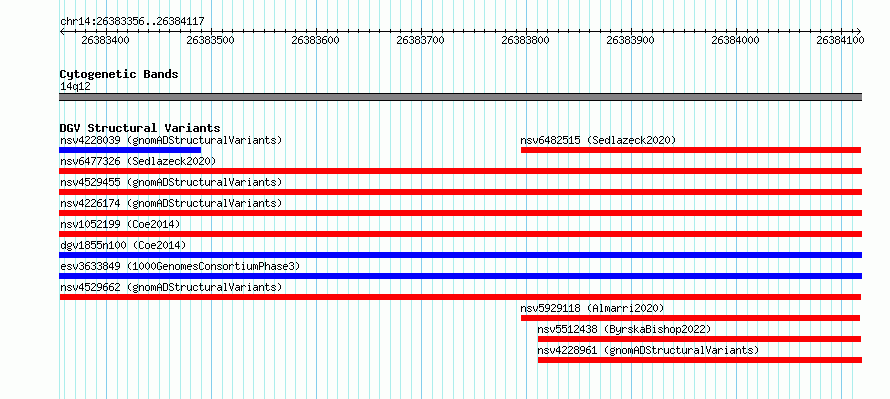Click the DGV Structural Variants track title

click(x=140, y=128)
